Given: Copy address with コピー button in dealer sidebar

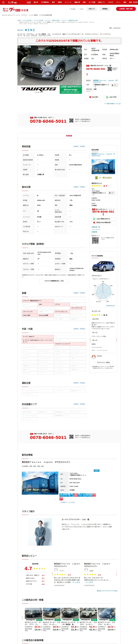Looking at the screenshot, I should tap(112, 193).
